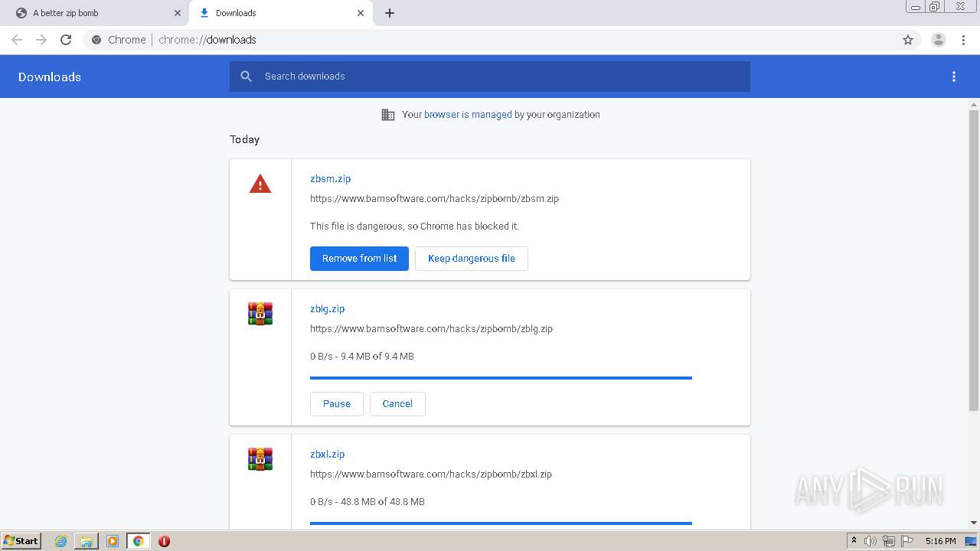The height and width of the screenshot is (551, 980).
Task: Open the Windows Start menu
Action: (x=21, y=541)
